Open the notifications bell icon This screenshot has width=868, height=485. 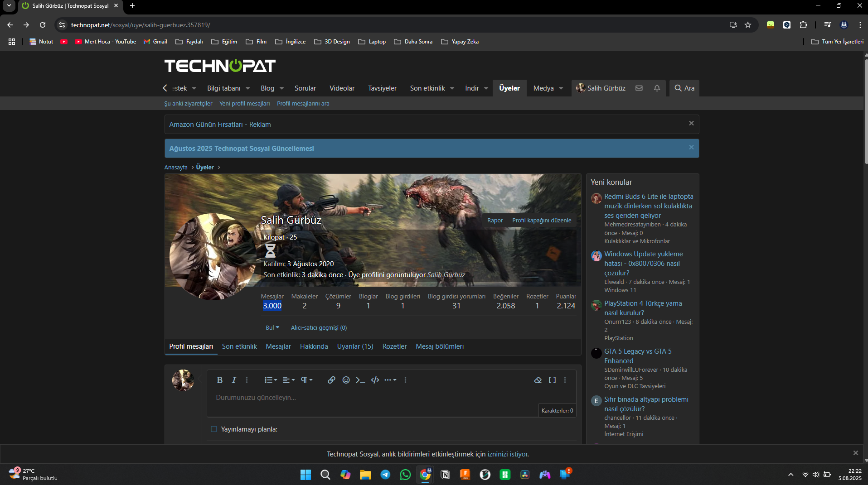click(657, 88)
